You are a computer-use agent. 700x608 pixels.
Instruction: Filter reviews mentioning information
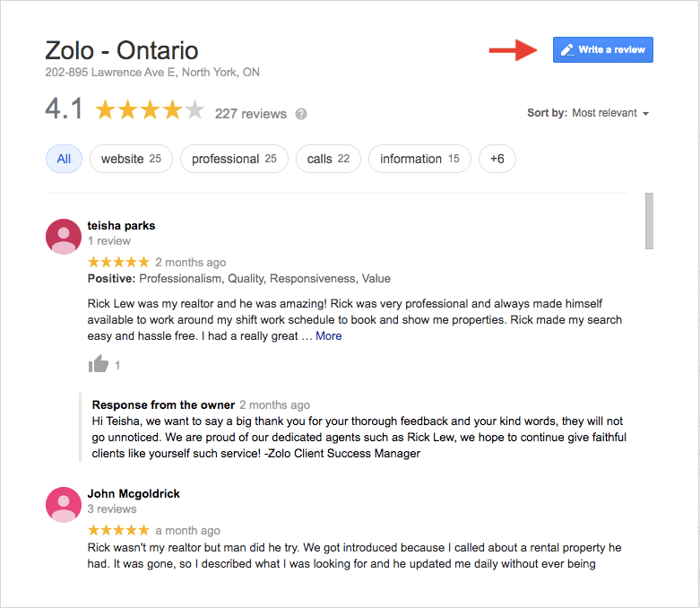pos(419,159)
